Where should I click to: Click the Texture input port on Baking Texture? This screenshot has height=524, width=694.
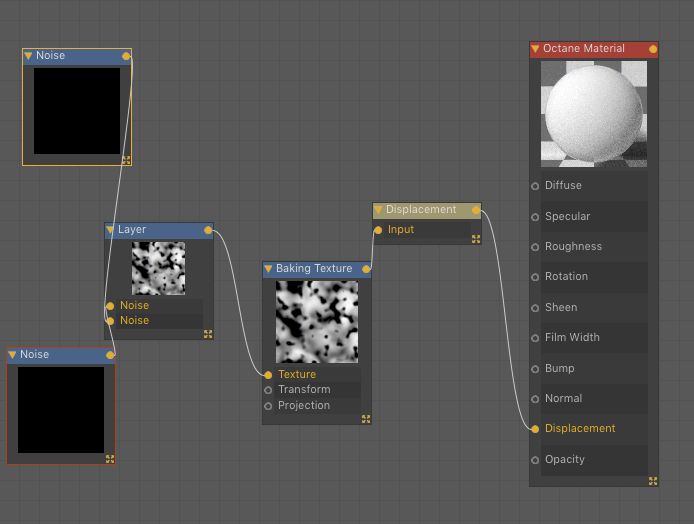click(x=268, y=375)
